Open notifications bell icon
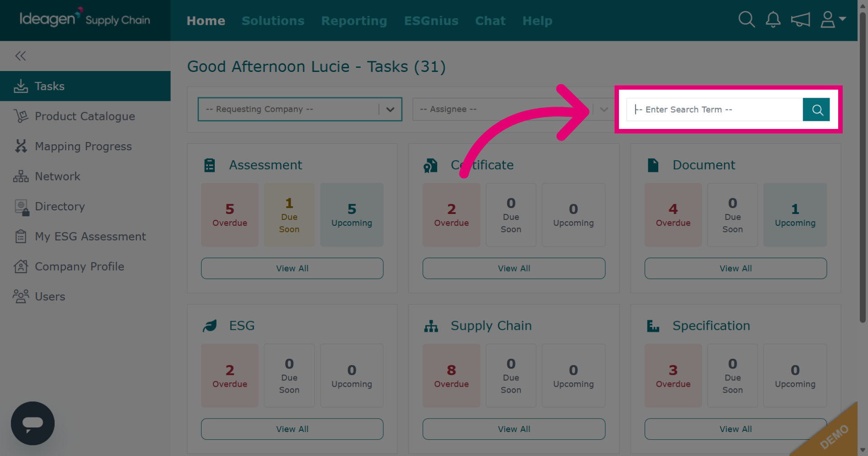Image resolution: width=868 pixels, height=456 pixels. (773, 19)
